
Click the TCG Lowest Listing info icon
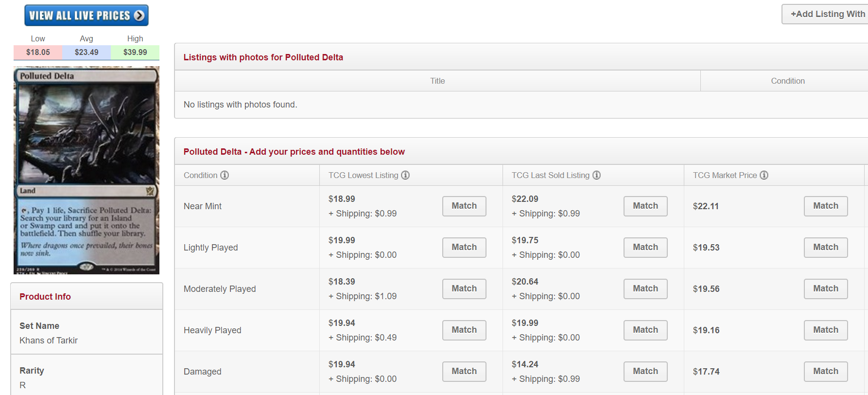pos(405,175)
